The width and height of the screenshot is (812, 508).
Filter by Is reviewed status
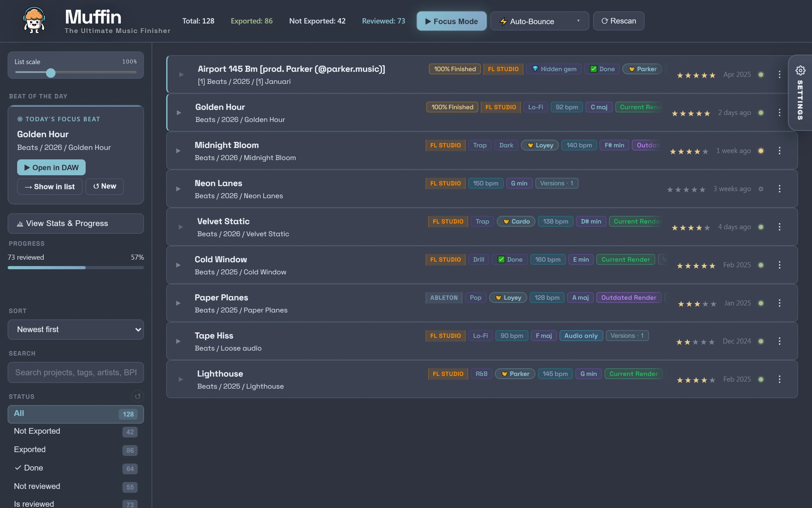76,504
